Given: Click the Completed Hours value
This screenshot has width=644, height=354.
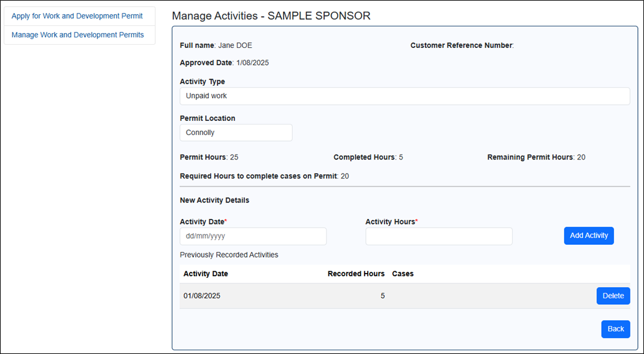Looking at the screenshot, I should tap(401, 157).
